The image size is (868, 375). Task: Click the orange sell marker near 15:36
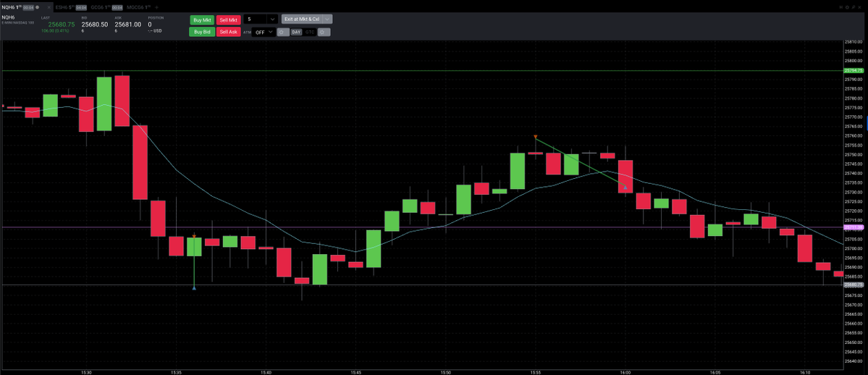(x=194, y=237)
